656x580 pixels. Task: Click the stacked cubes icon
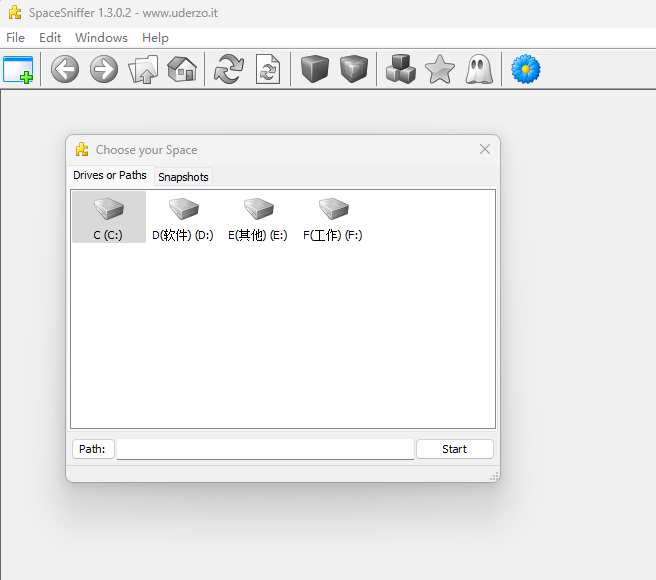(400, 69)
